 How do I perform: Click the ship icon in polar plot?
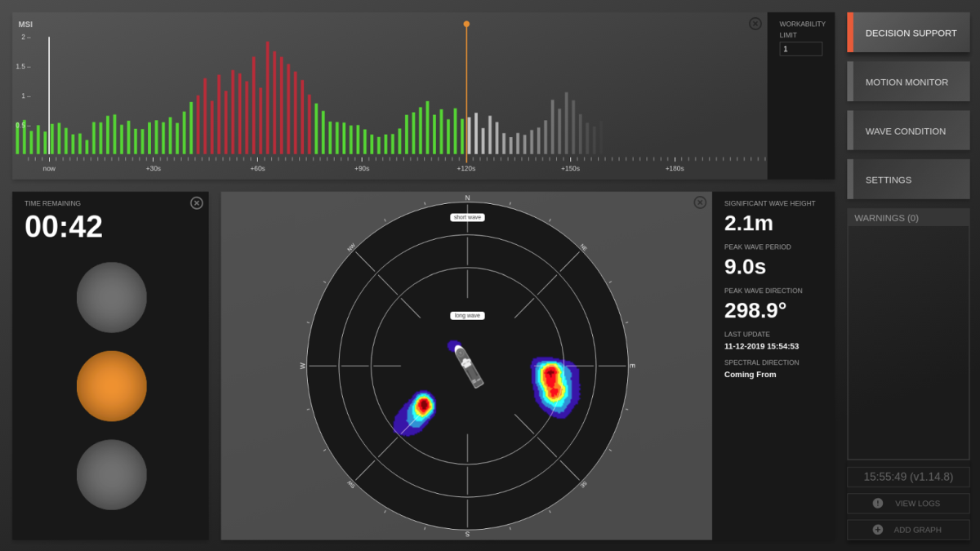(x=469, y=366)
